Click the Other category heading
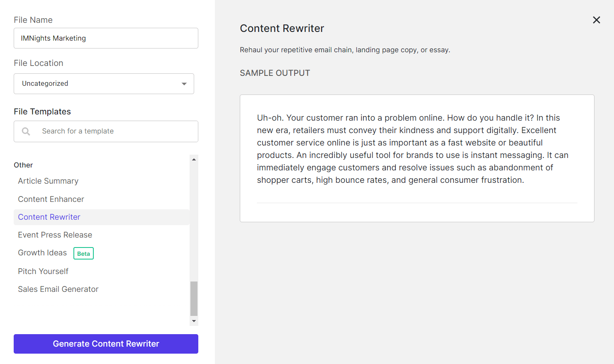Screen dimensions: 614x364 tap(23, 165)
